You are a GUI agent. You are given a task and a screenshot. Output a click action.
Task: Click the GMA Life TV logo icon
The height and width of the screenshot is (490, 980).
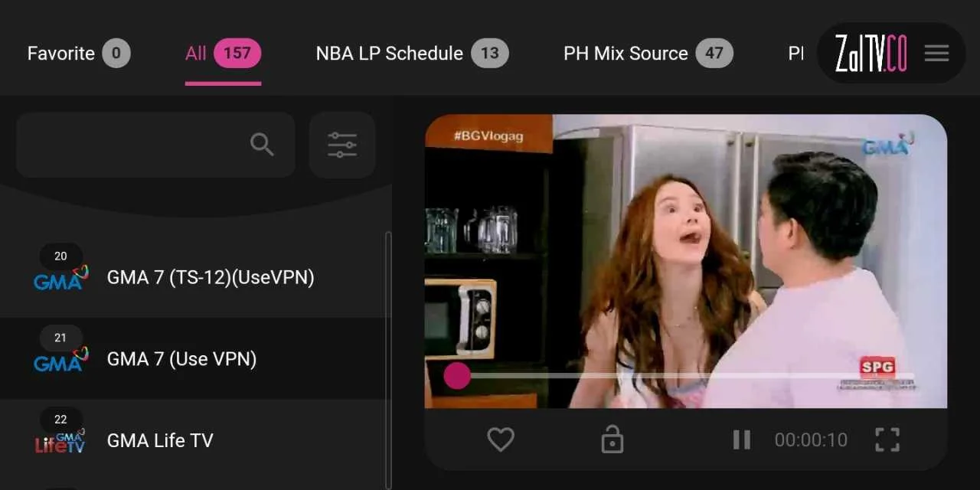(60, 441)
